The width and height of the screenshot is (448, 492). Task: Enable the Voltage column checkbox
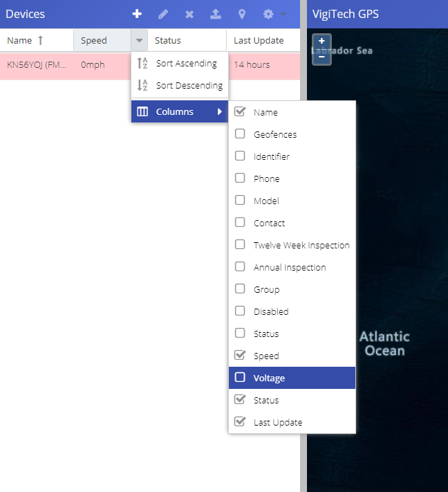(240, 378)
